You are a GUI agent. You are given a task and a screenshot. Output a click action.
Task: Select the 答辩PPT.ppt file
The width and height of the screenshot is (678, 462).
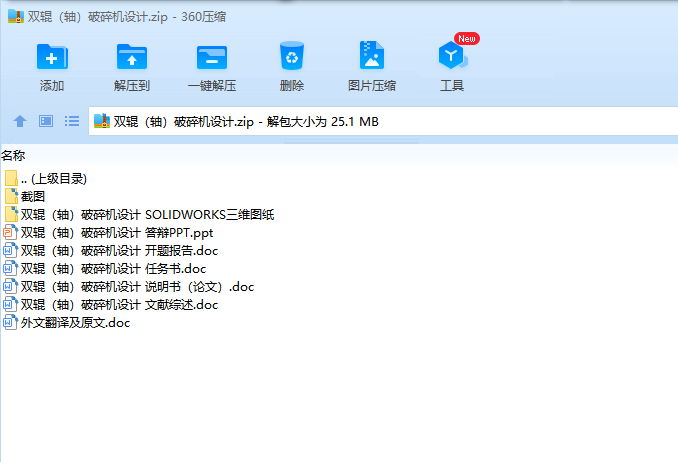click(x=109, y=233)
